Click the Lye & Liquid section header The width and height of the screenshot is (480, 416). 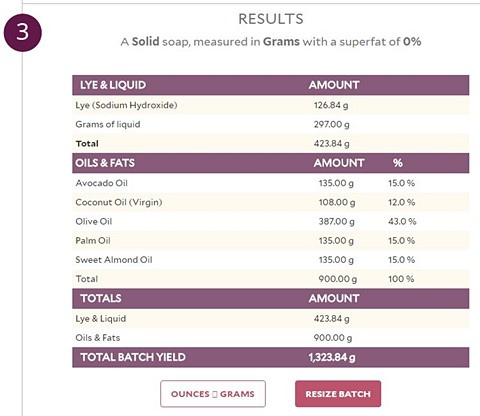click(x=271, y=85)
